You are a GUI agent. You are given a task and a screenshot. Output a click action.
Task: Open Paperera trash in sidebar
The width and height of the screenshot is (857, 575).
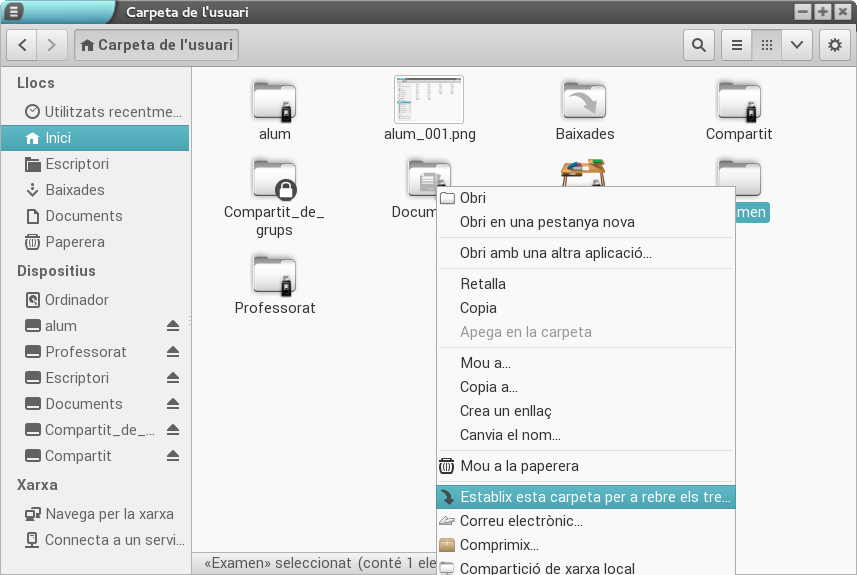74,242
